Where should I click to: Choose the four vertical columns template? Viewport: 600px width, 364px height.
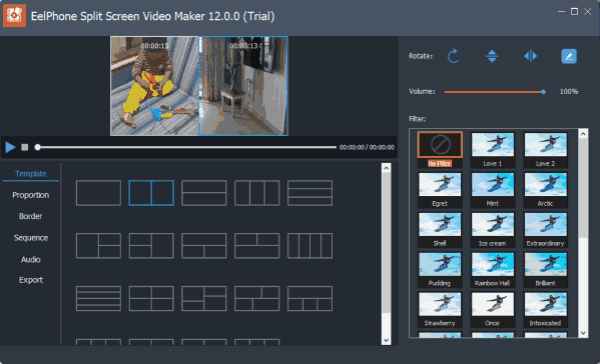(x=310, y=246)
